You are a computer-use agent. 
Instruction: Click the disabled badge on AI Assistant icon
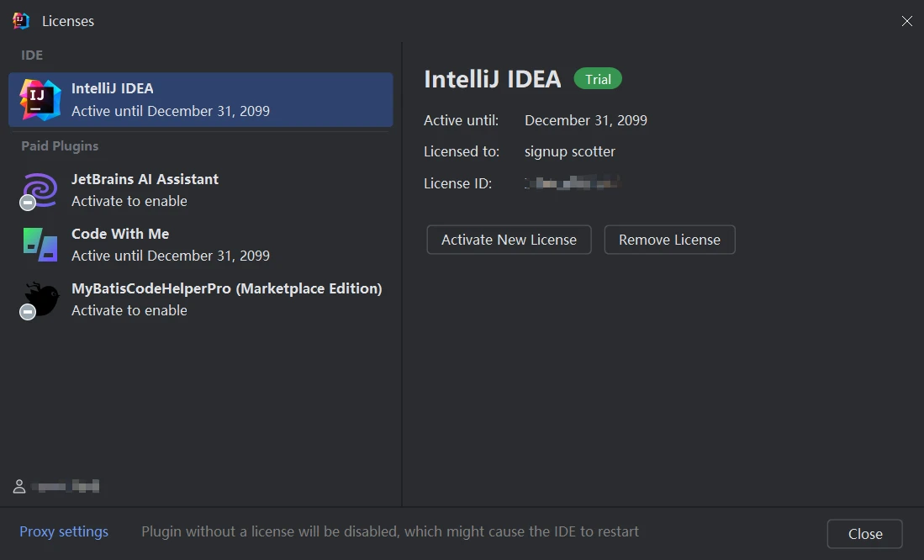click(28, 203)
